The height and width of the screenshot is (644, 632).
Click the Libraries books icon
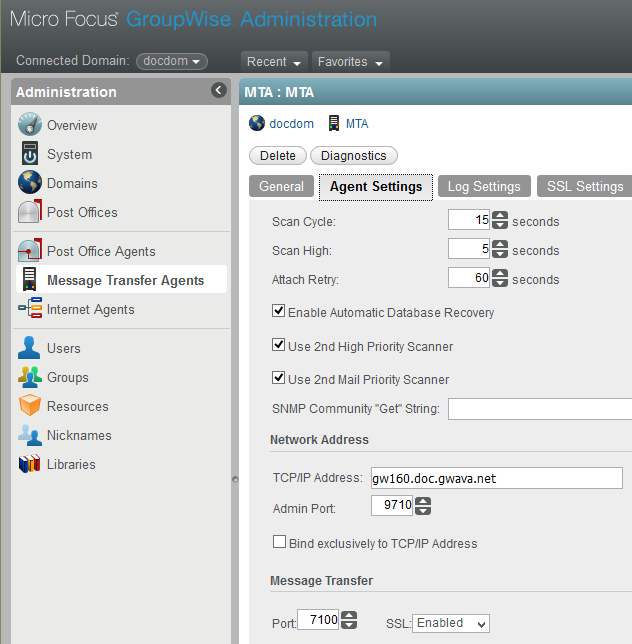coord(30,464)
